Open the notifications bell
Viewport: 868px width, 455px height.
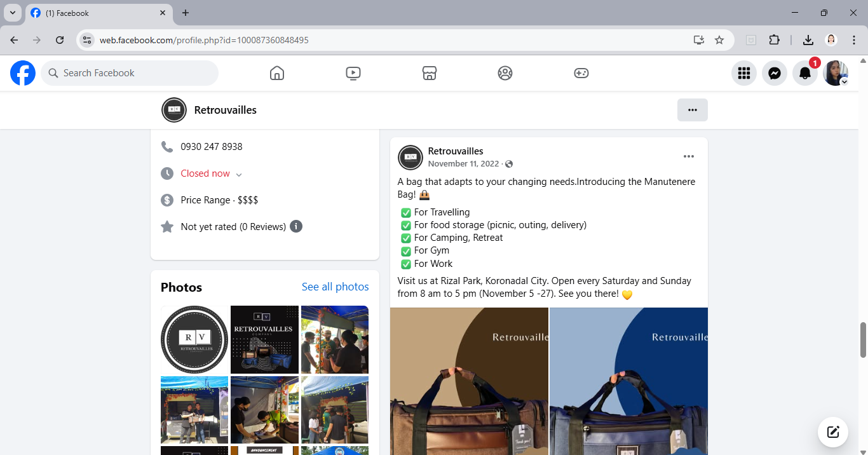[x=805, y=73]
